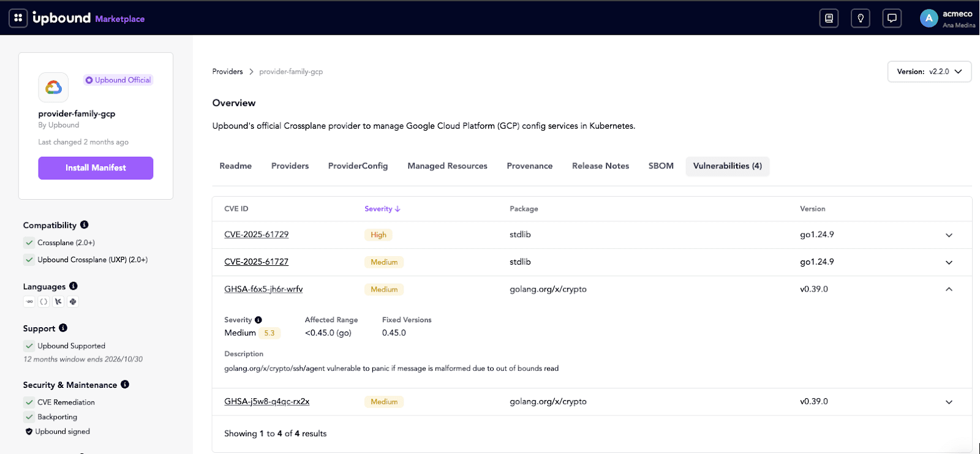The width and height of the screenshot is (980, 454).
Task: Click the 5.3 severity score badge
Action: 269,333
